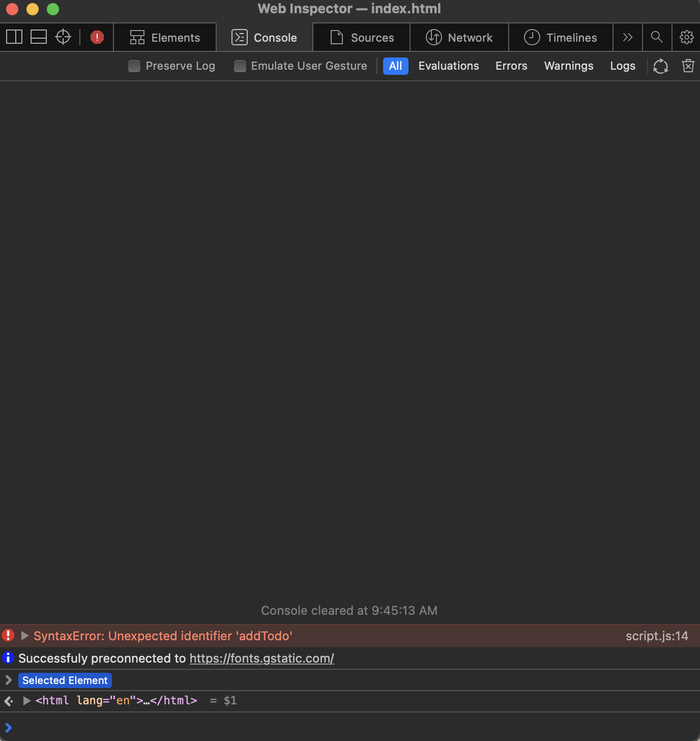Filter console by Logs

(623, 66)
